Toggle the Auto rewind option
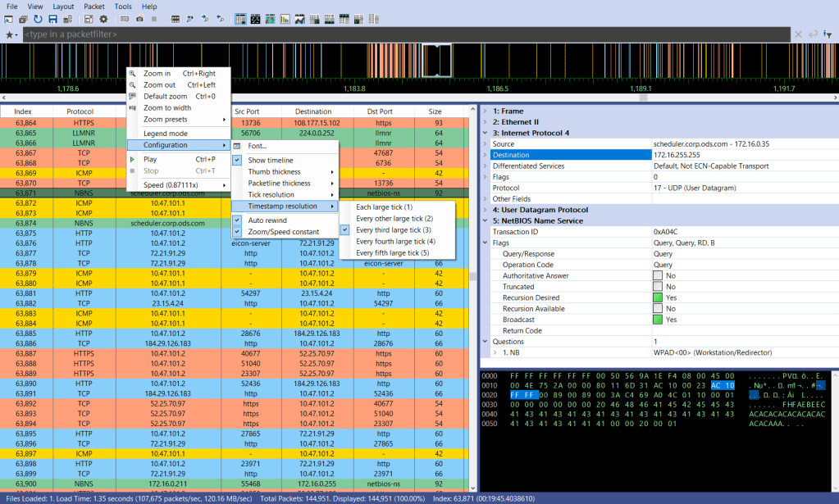The image size is (839, 504). (x=267, y=220)
